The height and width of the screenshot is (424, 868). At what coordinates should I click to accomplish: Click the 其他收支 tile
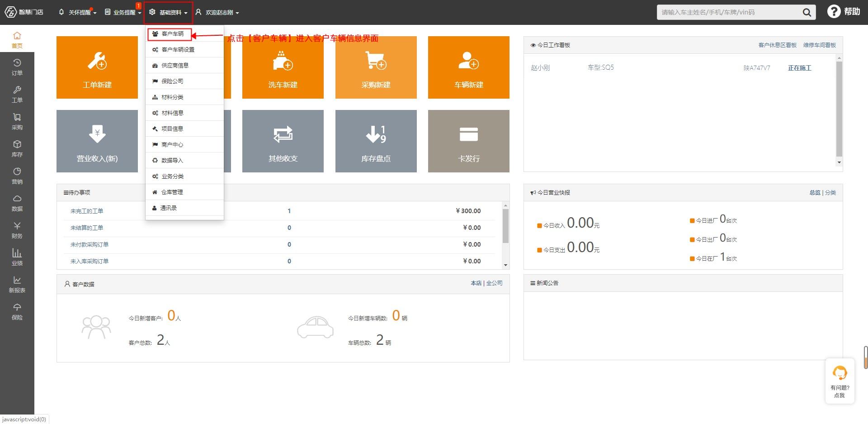(x=283, y=141)
